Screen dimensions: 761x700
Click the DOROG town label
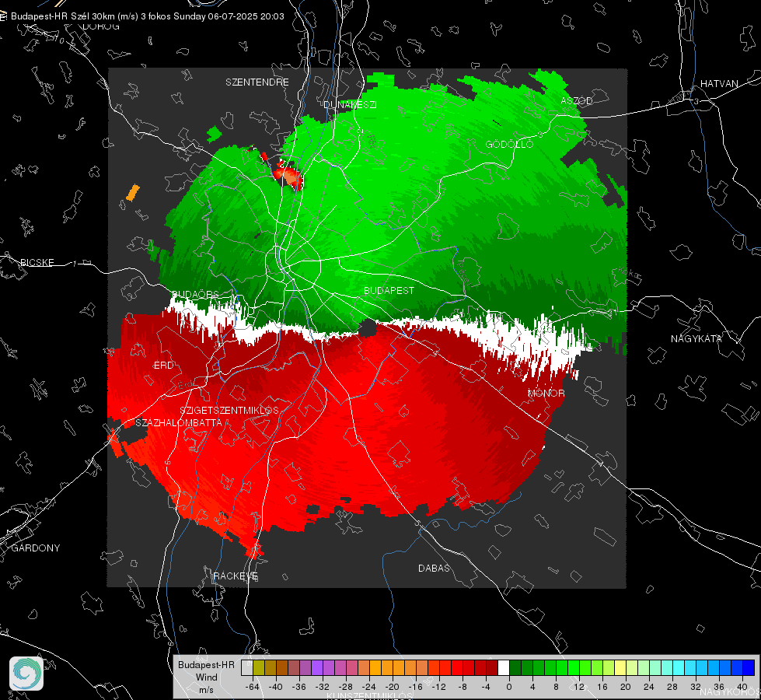(101, 26)
